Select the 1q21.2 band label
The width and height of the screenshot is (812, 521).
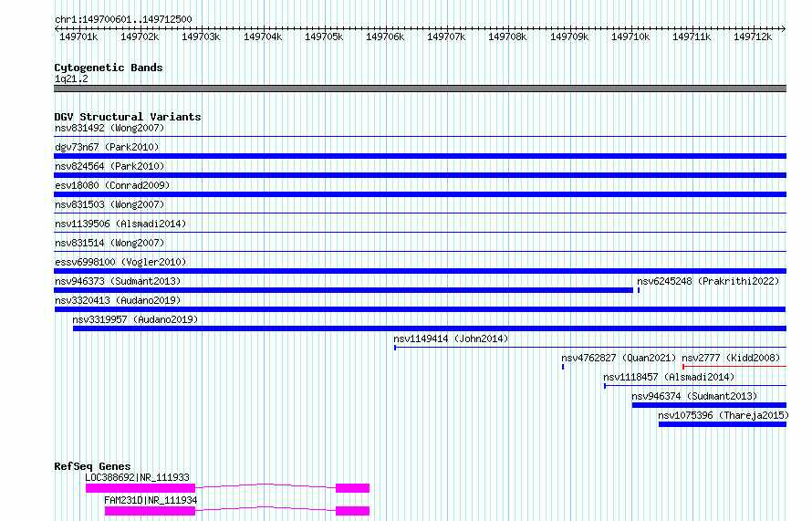[x=71, y=78]
